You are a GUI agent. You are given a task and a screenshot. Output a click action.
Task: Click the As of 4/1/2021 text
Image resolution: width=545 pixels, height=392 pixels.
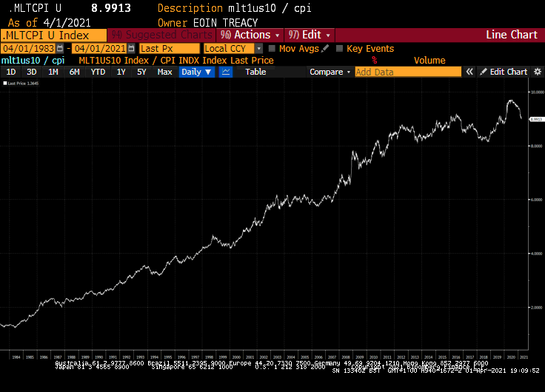49,23
